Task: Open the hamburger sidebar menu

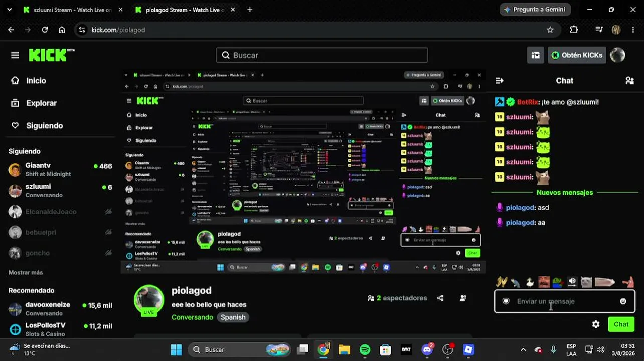Action: tap(15, 55)
